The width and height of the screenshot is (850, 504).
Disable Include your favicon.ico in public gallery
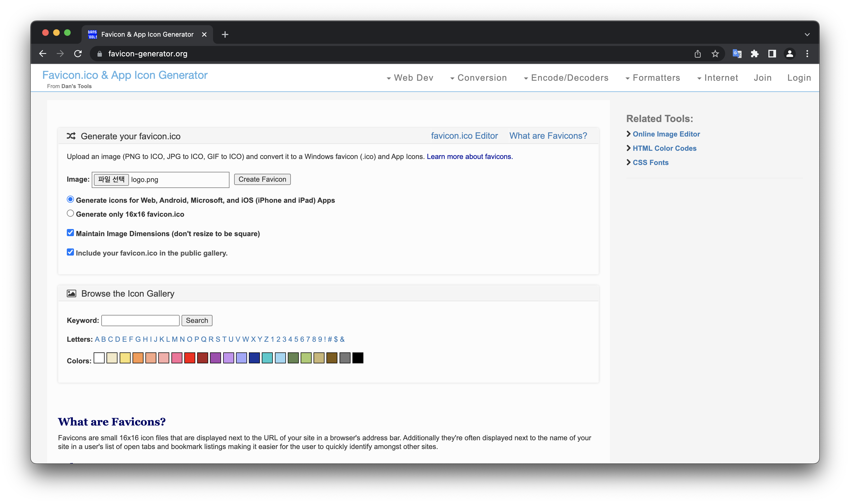point(70,252)
